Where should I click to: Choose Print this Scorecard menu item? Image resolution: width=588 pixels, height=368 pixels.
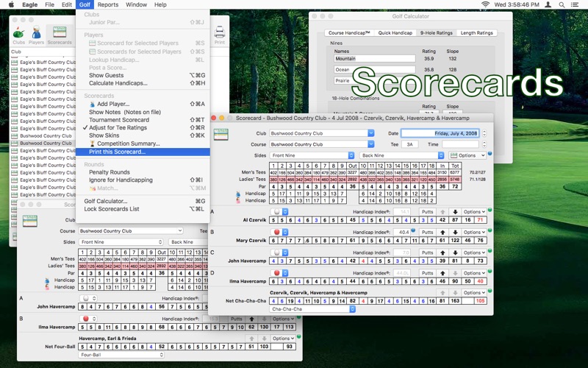117,152
